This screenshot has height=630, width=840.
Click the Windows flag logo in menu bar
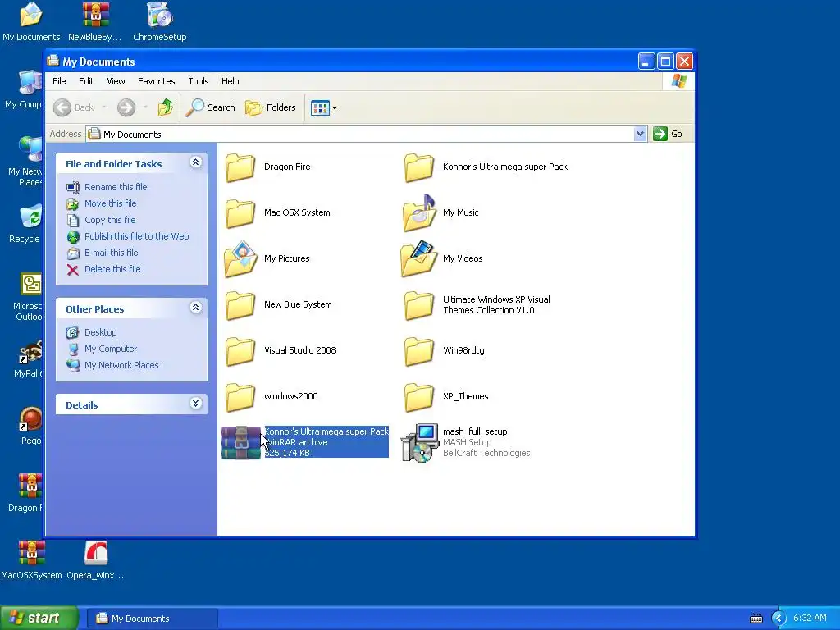tap(678, 81)
